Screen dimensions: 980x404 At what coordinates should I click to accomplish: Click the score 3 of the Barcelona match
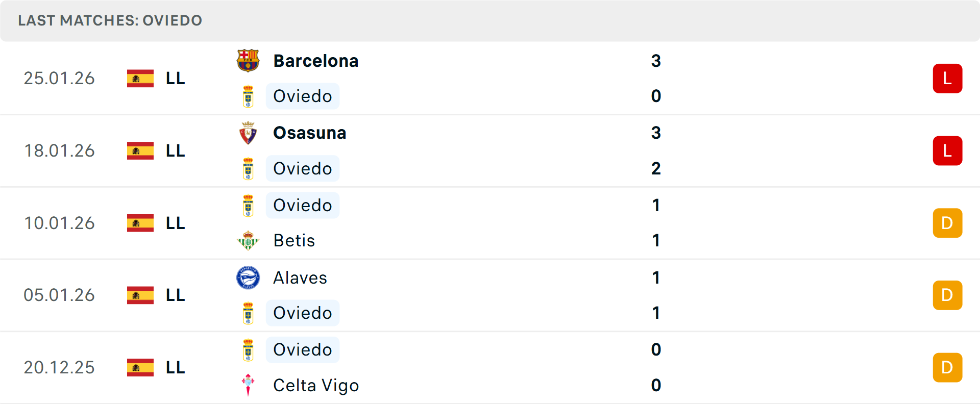(x=656, y=61)
